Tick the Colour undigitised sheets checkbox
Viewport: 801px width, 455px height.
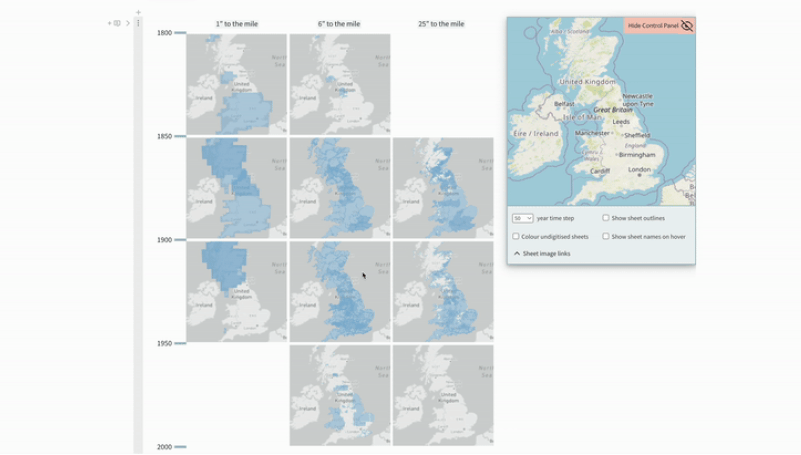pos(516,237)
